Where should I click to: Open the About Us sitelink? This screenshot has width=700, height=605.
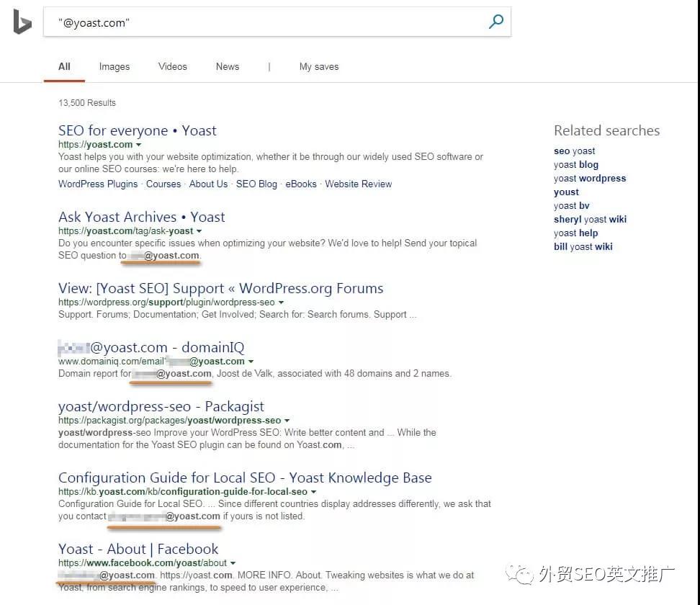(208, 184)
